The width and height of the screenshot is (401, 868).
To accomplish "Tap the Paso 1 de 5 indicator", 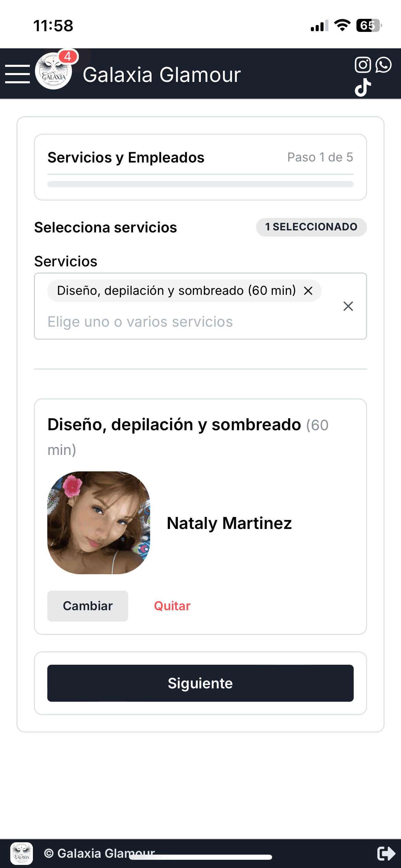I will pos(320,157).
